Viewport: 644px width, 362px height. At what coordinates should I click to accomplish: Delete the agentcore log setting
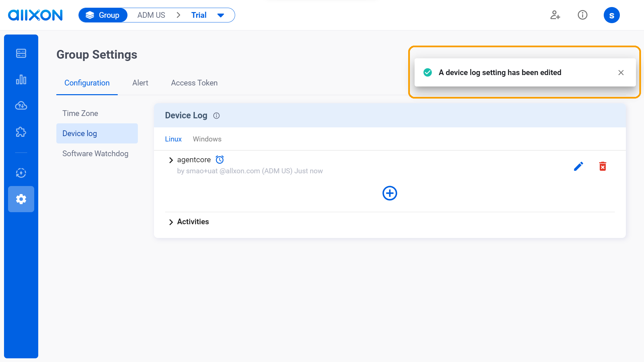tap(602, 166)
